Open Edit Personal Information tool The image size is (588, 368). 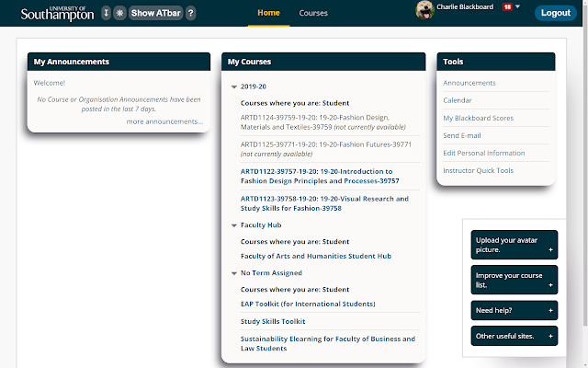[484, 153]
